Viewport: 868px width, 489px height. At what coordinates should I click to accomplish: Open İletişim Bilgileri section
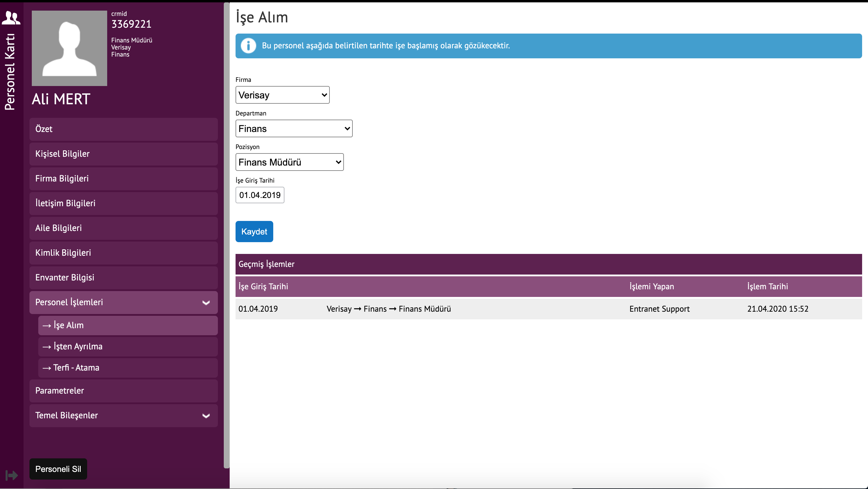click(x=123, y=203)
